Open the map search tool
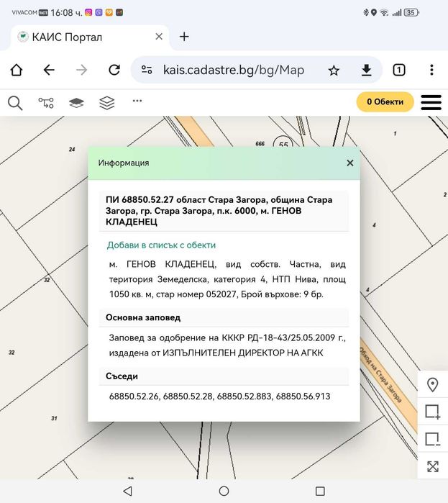Image resolution: width=448 pixels, height=503 pixels. (x=15, y=103)
